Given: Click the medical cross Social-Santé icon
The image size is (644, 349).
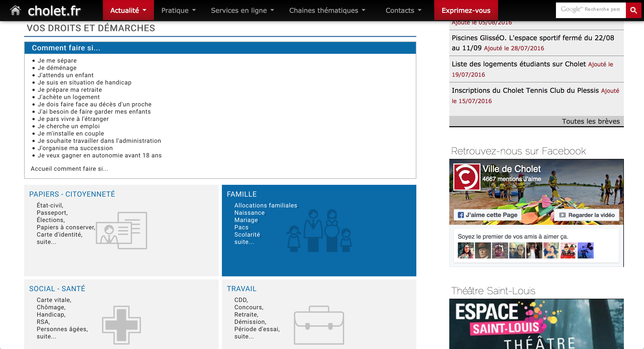Looking at the screenshot, I should pyautogui.click(x=122, y=325).
